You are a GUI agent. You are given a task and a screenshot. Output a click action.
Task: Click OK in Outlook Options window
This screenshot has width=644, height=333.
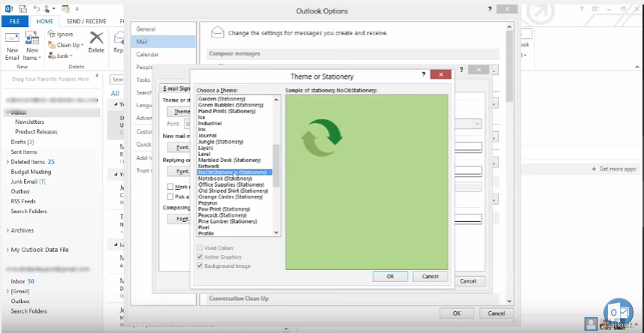point(456,313)
